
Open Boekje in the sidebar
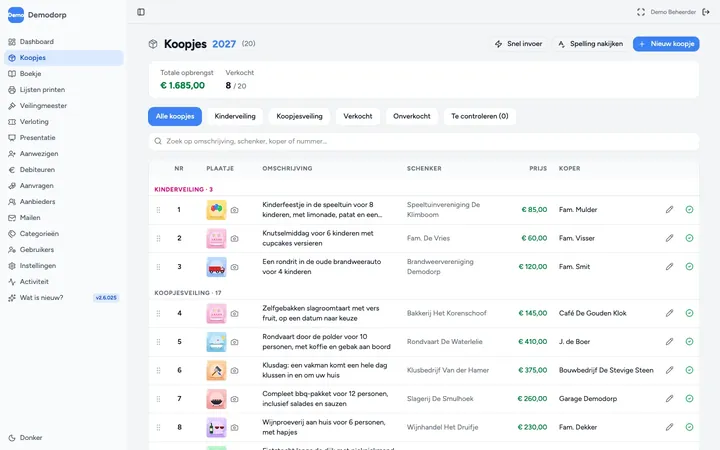64,73
